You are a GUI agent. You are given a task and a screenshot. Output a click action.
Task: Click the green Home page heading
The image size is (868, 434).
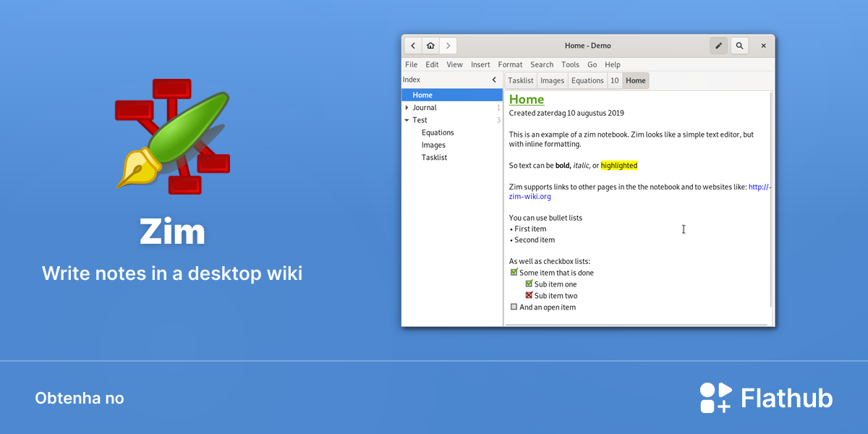[527, 99]
